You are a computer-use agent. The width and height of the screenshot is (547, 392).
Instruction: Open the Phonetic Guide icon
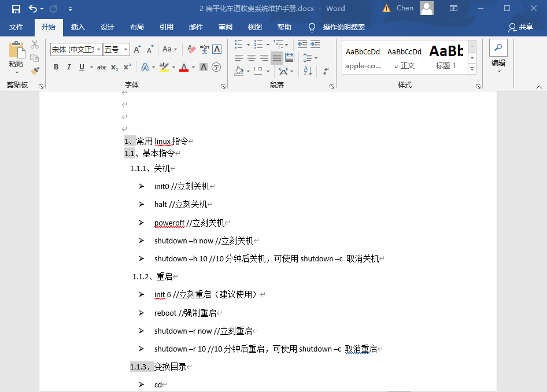[205, 49]
